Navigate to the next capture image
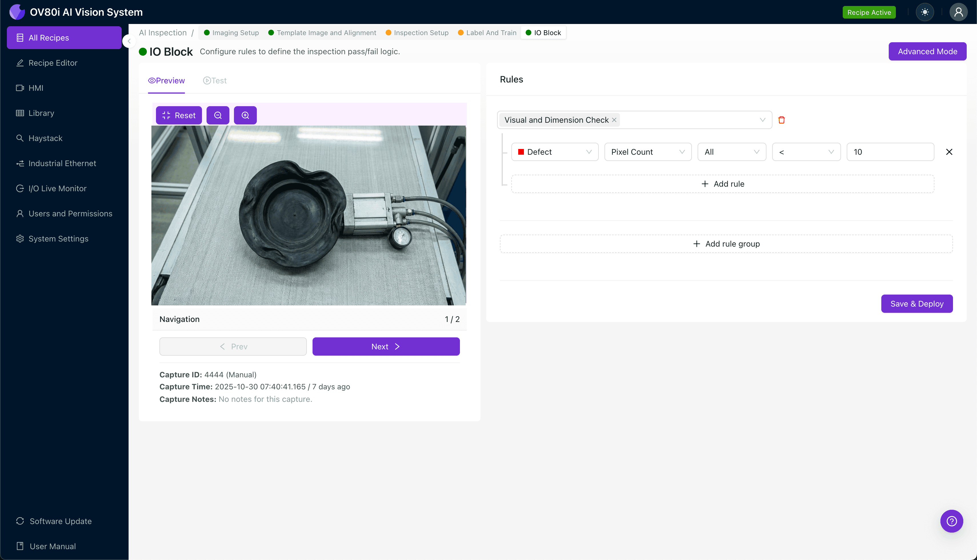This screenshot has height=560, width=977. click(386, 346)
